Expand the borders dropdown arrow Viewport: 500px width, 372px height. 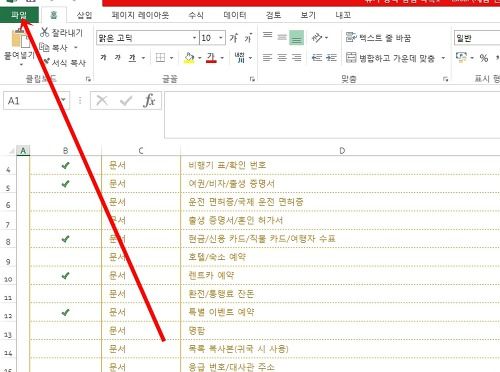click(x=171, y=58)
